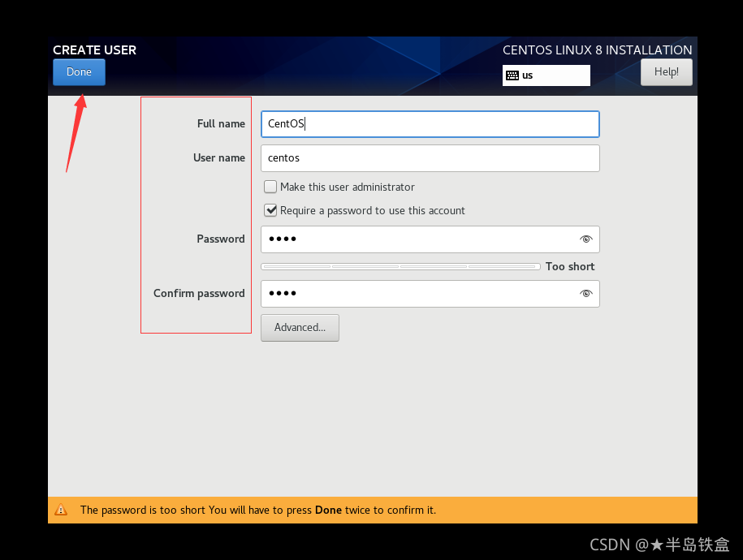
Task: Click into the Password field
Action: click(x=430, y=239)
